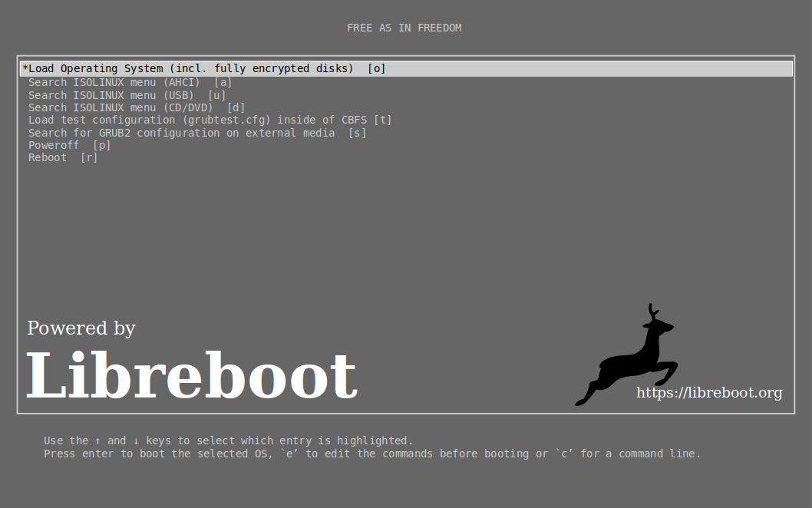Click the 'Use the ↑ and ↓ keys' hint line
The width and height of the screenshot is (812, 508).
[x=229, y=440]
